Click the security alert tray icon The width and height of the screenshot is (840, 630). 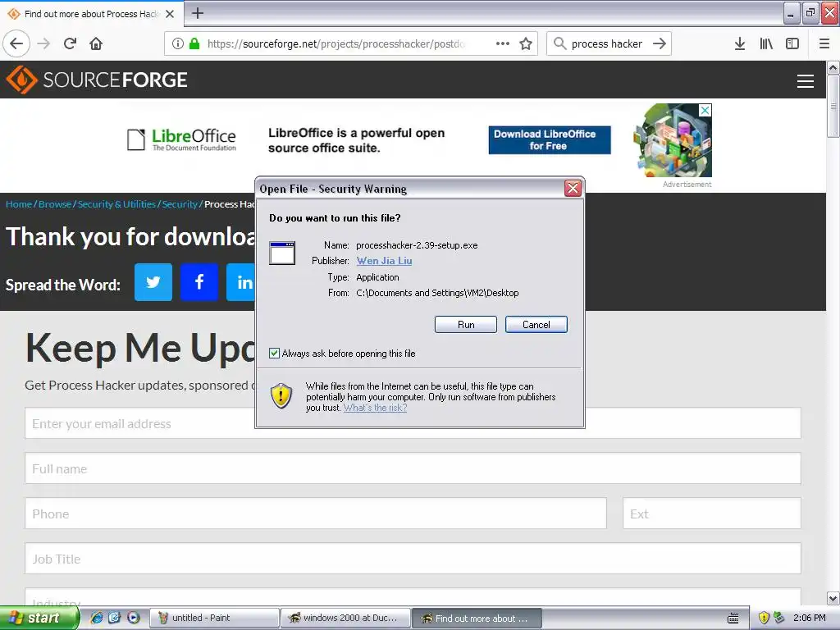[x=764, y=618]
